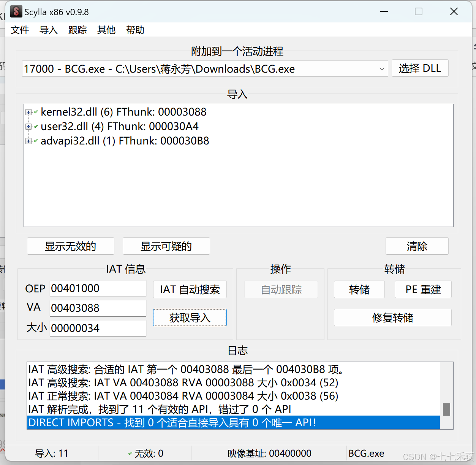This screenshot has width=476, height=465.
Task: Close the Scylla window
Action: point(454,12)
